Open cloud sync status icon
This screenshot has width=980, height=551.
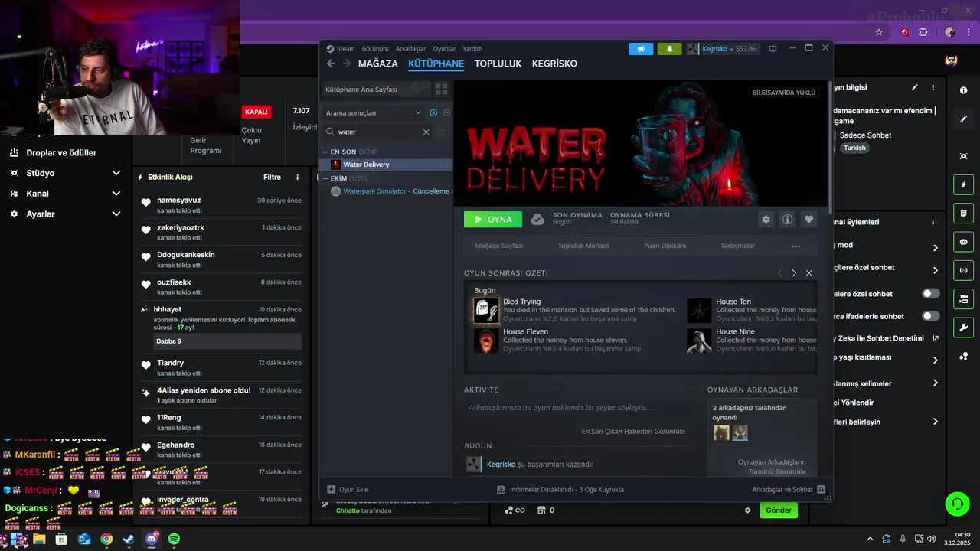[537, 220]
